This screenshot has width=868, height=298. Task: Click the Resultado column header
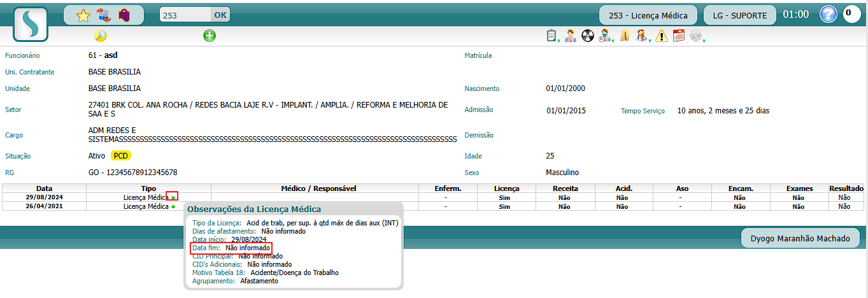click(x=846, y=188)
